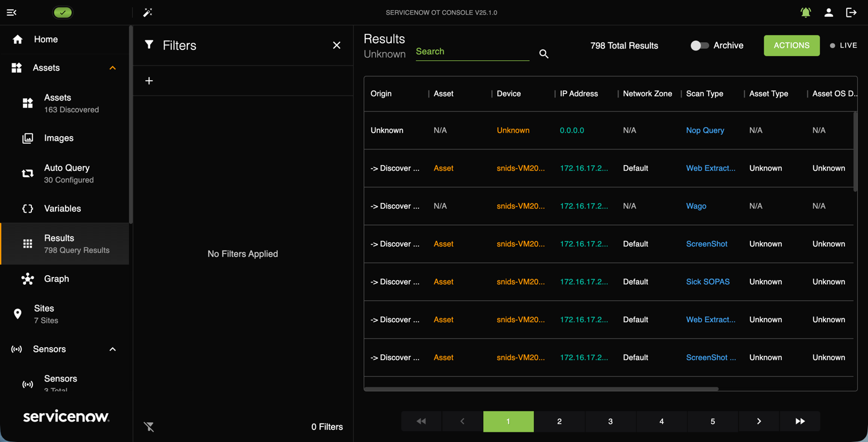Click the LIVE status indicator
Viewport: 868px width, 442px height.
(843, 46)
